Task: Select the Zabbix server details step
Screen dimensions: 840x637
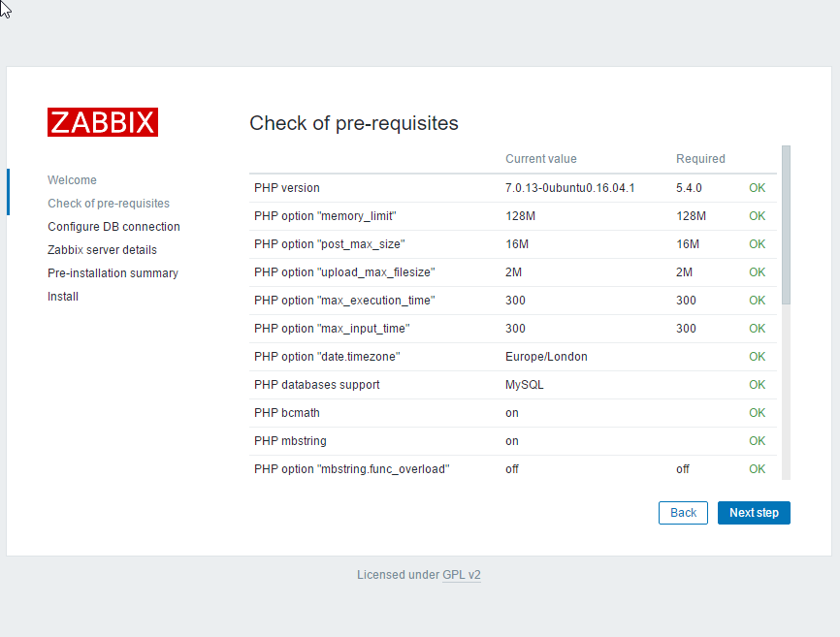Action: [101, 249]
